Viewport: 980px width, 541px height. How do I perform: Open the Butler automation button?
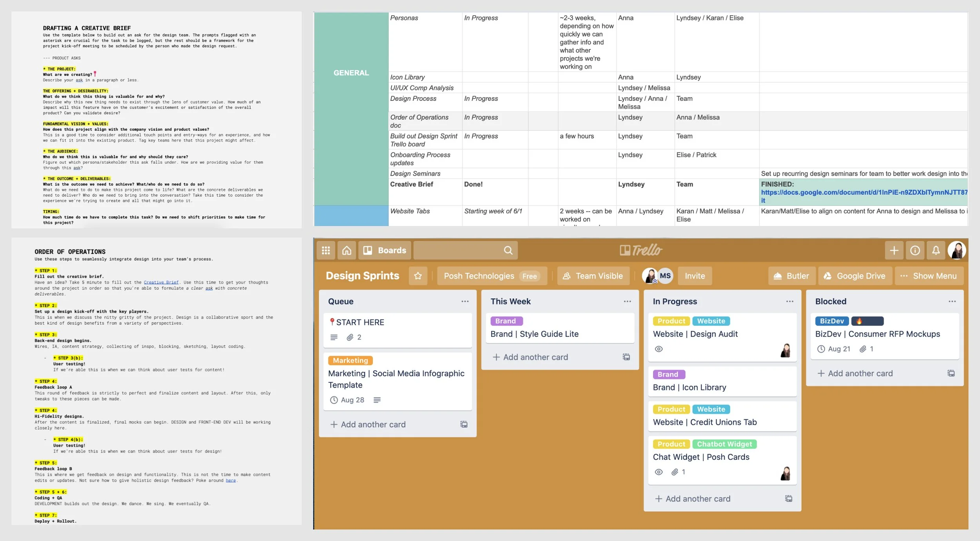pos(791,276)
